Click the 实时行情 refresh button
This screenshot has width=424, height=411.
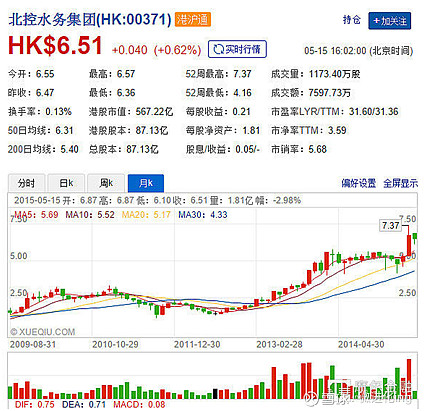(237, 49)
